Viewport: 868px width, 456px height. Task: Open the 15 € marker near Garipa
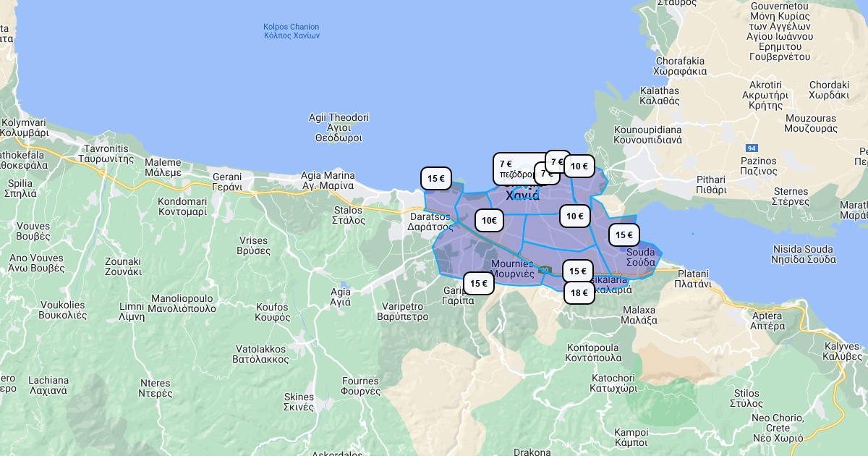coord(478,284)
